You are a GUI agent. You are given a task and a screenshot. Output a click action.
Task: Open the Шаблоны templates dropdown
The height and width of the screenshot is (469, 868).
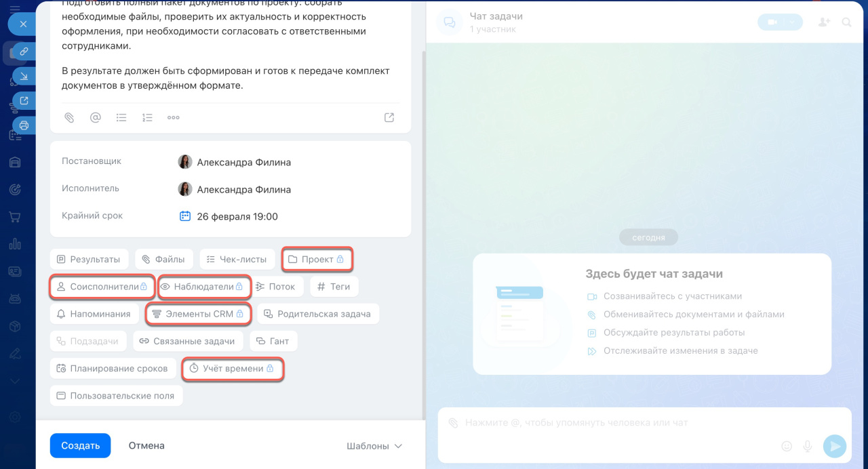point(374,446)
